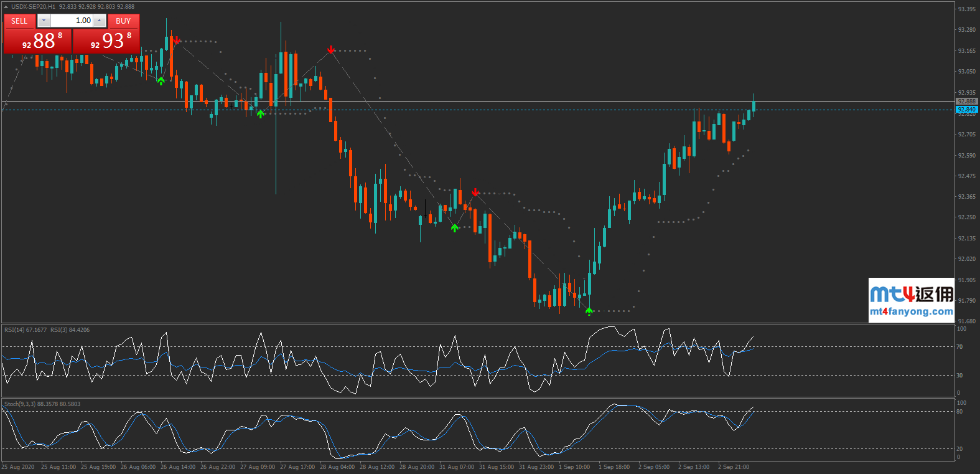Click the 92.93 buy price tile
This screenshot has width=980, height=474.
tap(106, 41)
